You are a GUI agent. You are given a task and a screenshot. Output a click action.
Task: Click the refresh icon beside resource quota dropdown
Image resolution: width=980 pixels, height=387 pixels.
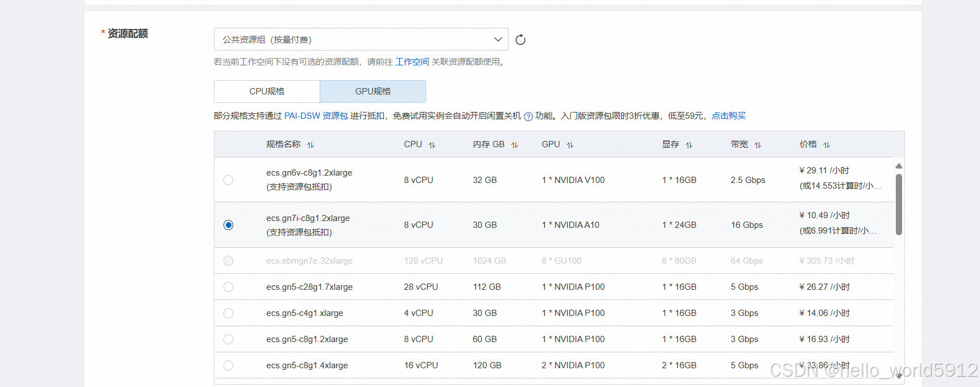click(520, 40)
